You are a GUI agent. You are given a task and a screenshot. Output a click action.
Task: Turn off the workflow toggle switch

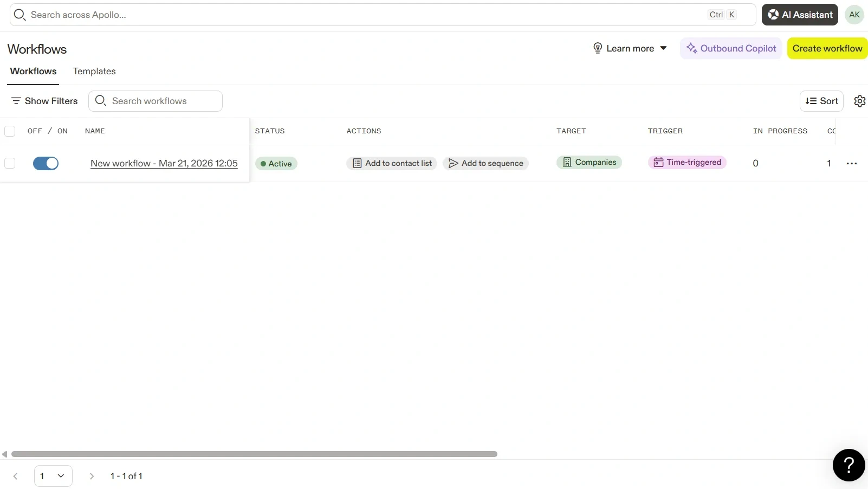pos(46,163)
